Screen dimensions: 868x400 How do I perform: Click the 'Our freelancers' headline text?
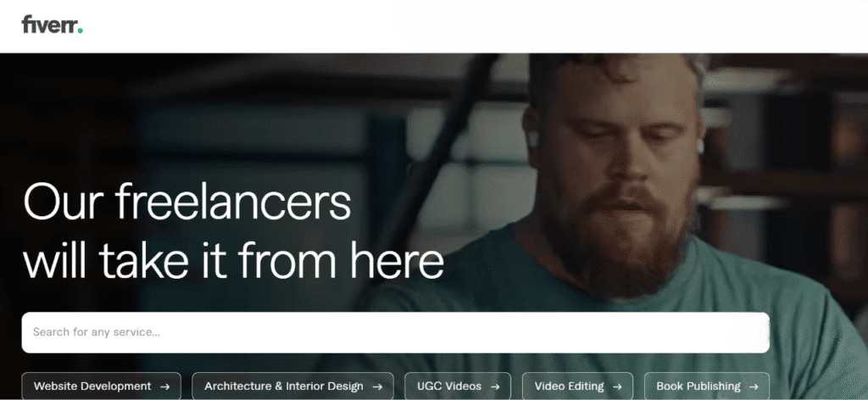[187, 202]
